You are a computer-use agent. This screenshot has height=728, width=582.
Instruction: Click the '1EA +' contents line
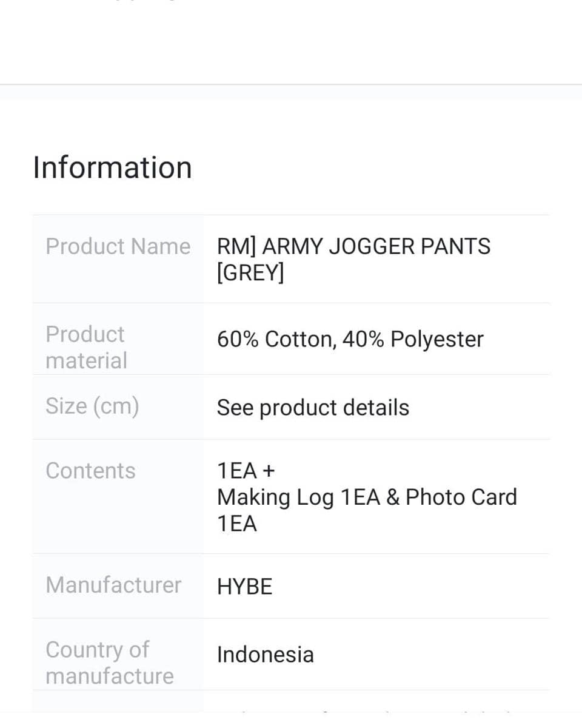click(246, 471)
